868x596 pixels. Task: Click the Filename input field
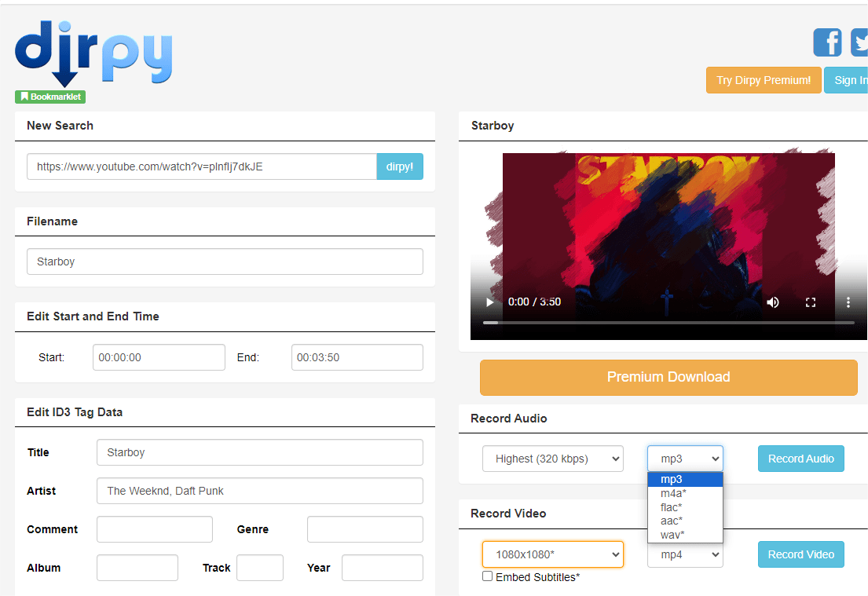coord(225,261)
